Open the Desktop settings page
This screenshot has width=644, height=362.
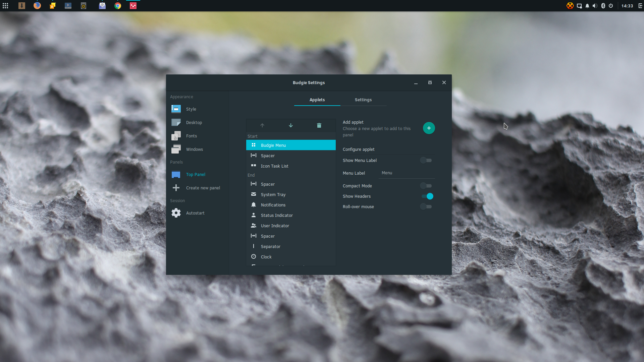click(x=197, y=123)
